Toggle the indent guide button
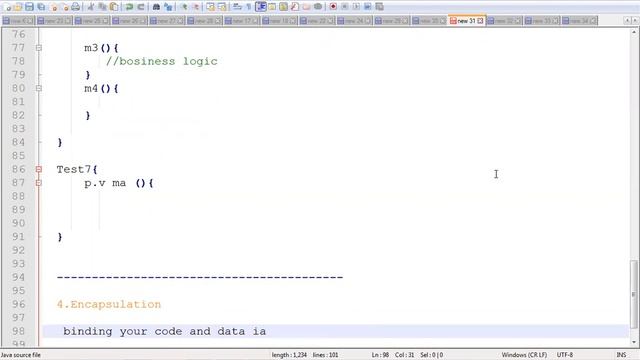The width and height of the screenshot is (640, 360). 260,7
